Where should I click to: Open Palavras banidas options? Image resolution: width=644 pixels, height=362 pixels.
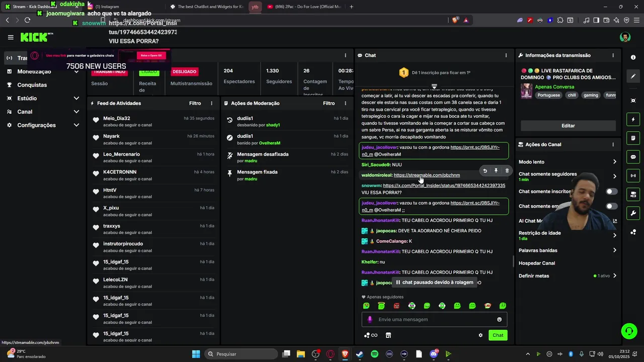click(x=614, y=250)
